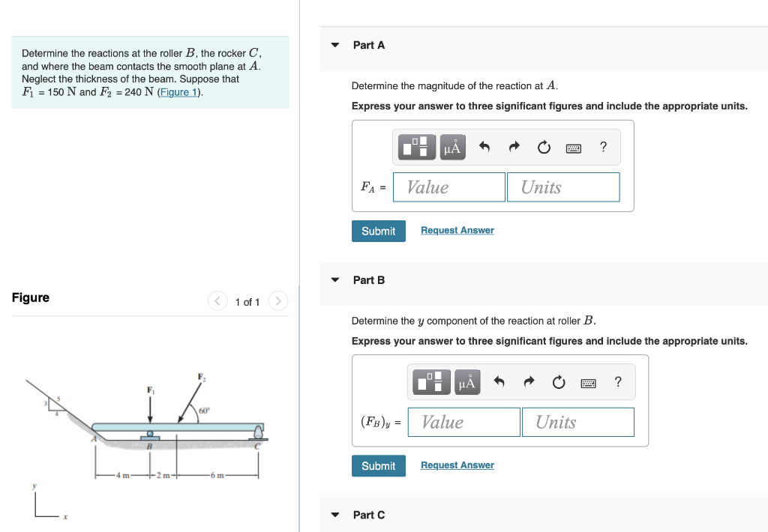768x532 pixels.
Task: Open the on-screen keyboard in Part A
Action: pyautogui.click(x=573, y=148)
